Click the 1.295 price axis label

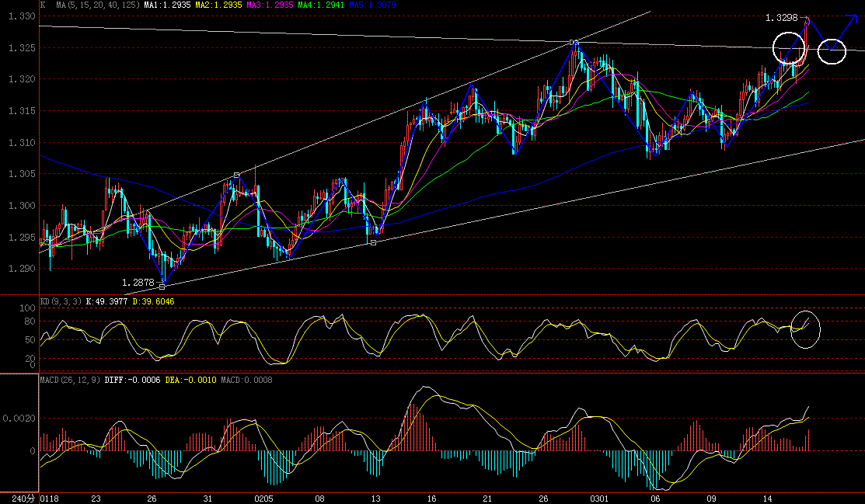(22, 237)
